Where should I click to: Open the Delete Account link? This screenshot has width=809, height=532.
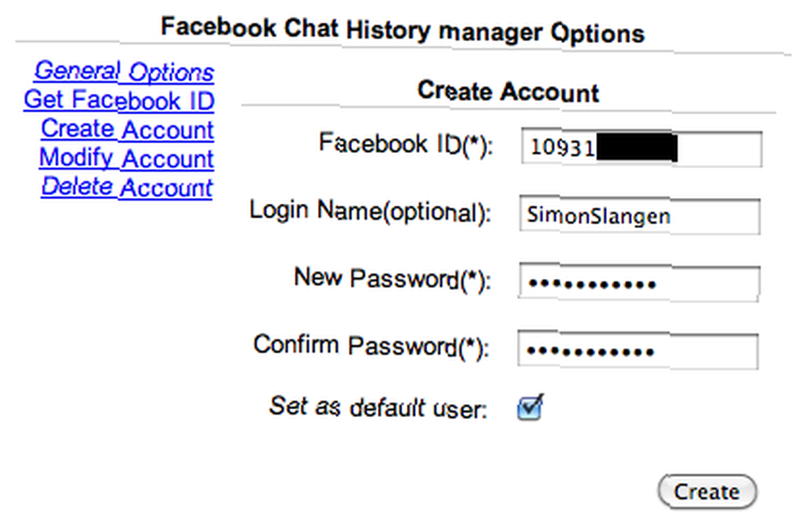click(x=127, y=187)
